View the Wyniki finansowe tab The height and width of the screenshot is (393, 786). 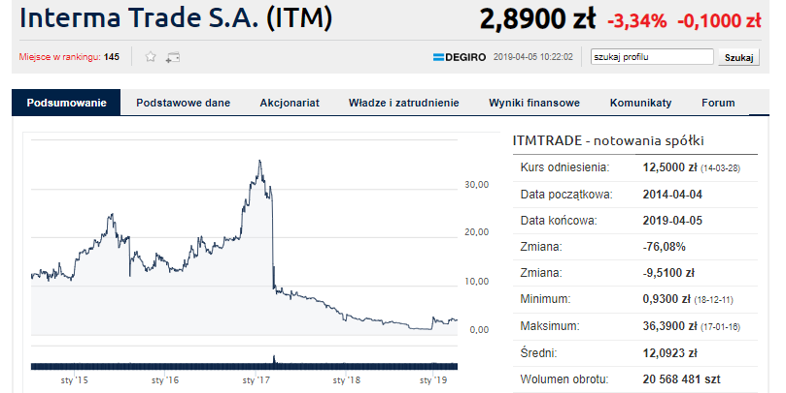[534, 103]
